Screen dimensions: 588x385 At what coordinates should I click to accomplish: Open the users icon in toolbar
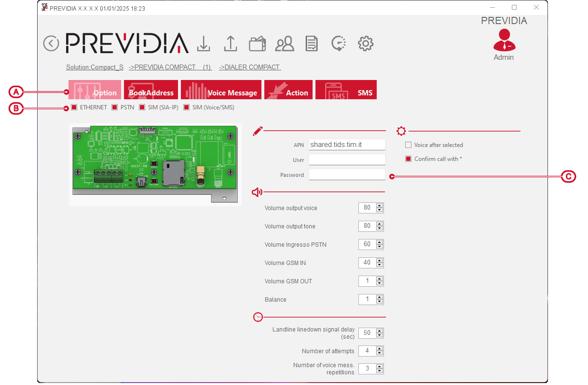[x=285, y=44]
